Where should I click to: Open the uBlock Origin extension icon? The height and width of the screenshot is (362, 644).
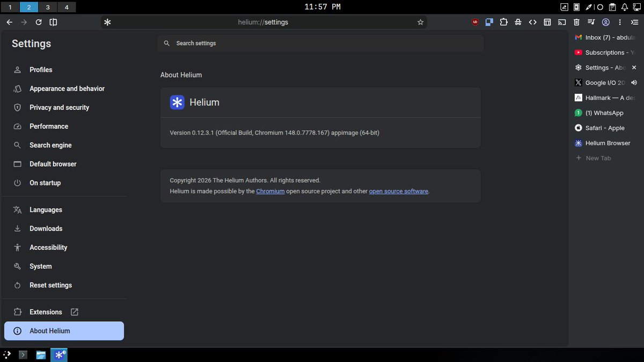coord(475,22)
